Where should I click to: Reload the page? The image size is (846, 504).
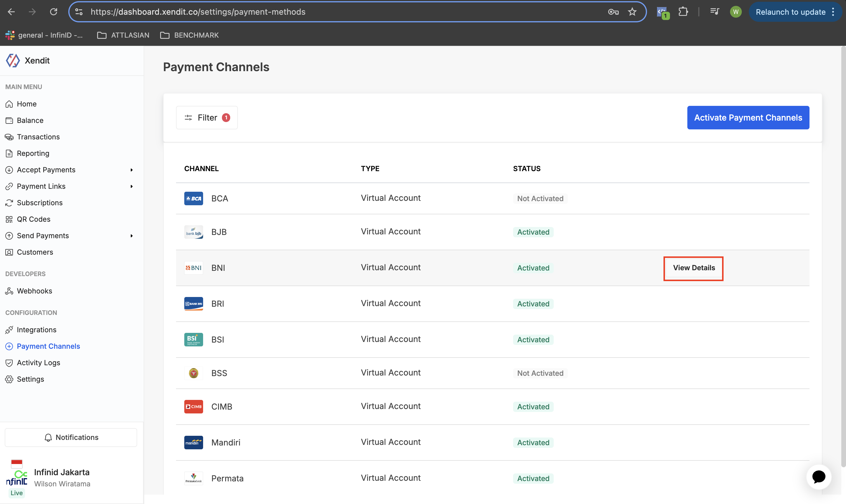[53, 12]
